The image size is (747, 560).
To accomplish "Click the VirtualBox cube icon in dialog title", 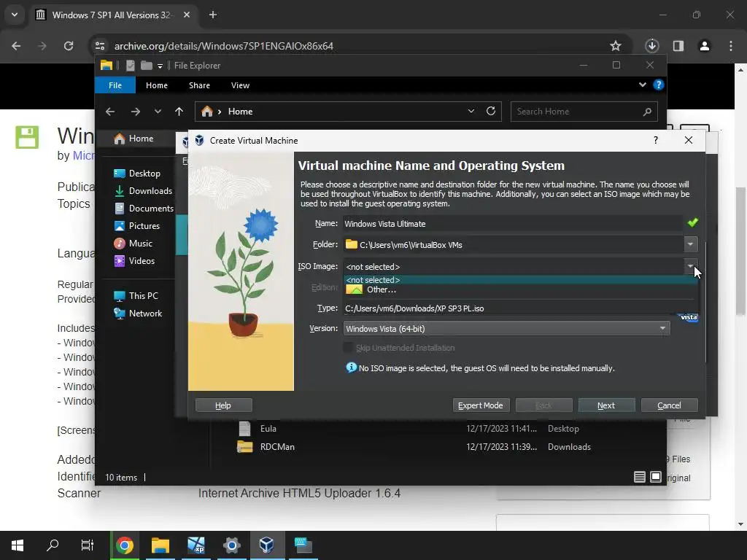I will [199, 141].
